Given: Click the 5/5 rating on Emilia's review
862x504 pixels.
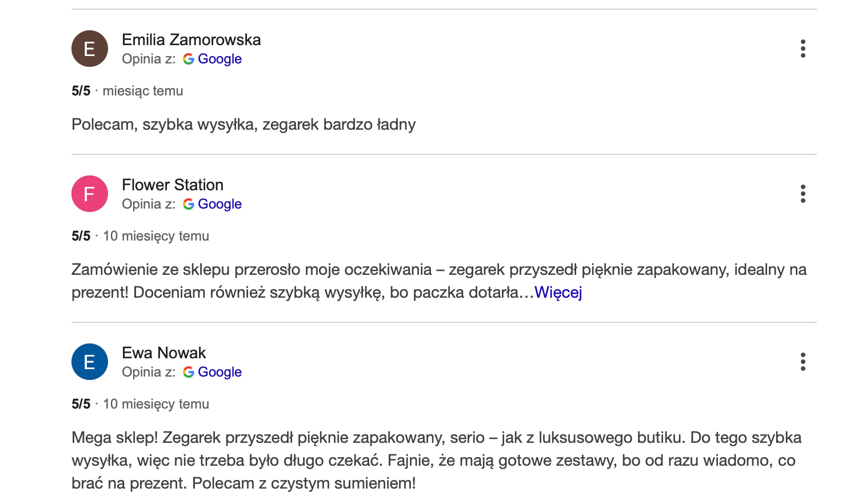Looking at the screenshot, I should click(81, 91).
